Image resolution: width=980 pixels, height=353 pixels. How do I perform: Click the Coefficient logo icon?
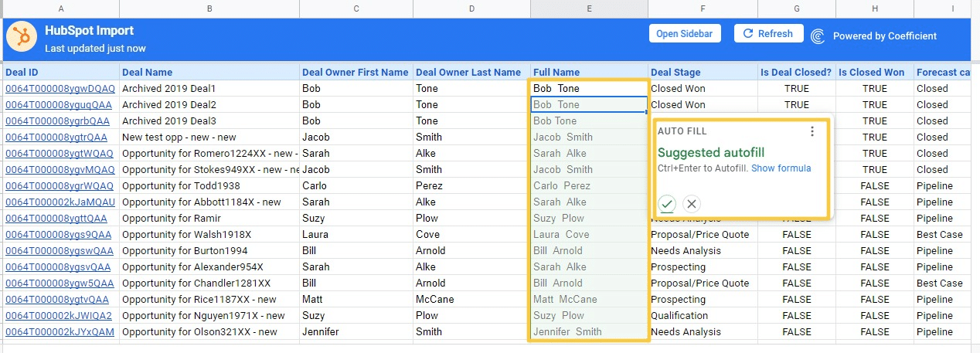pyautogui.click(x=818, y=36)
